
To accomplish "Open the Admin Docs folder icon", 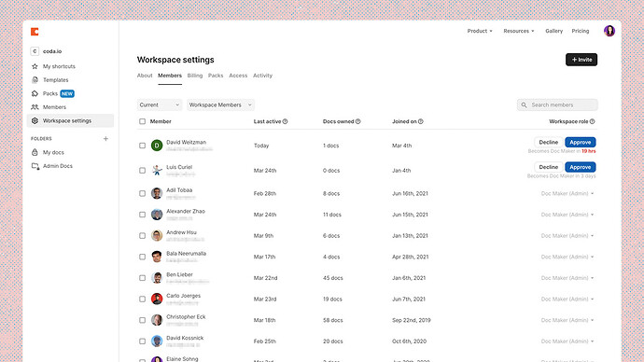I will (x=35, y=166).
